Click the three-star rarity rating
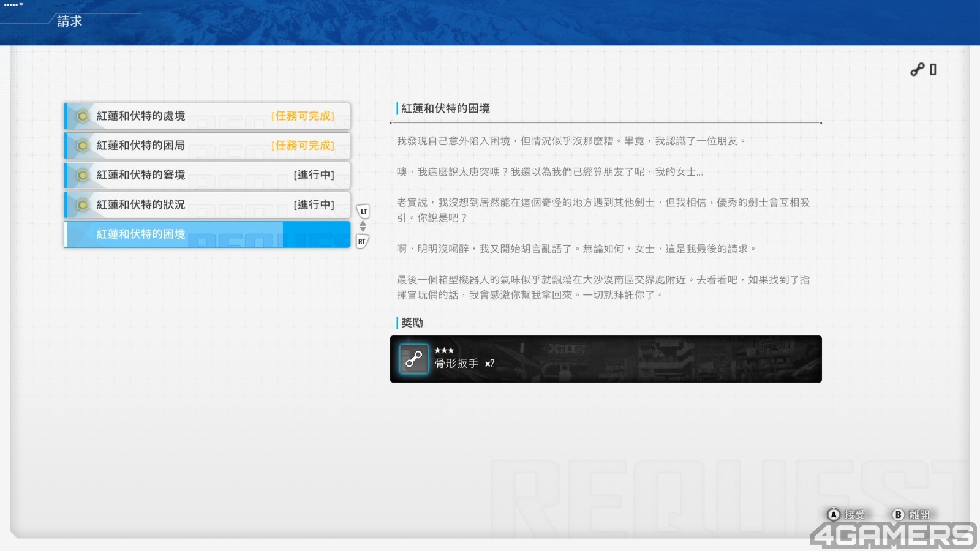 pyautogui.click(x=444, y=350)
